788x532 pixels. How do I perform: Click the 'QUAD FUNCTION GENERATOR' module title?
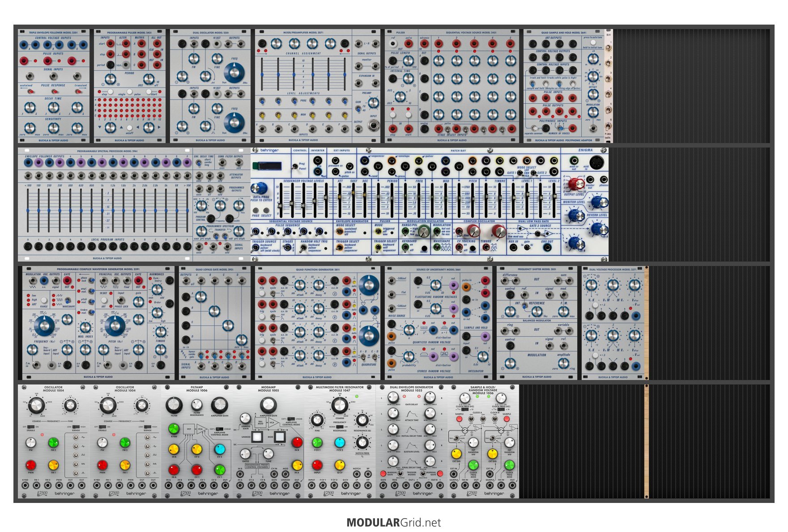coord(317,270)
